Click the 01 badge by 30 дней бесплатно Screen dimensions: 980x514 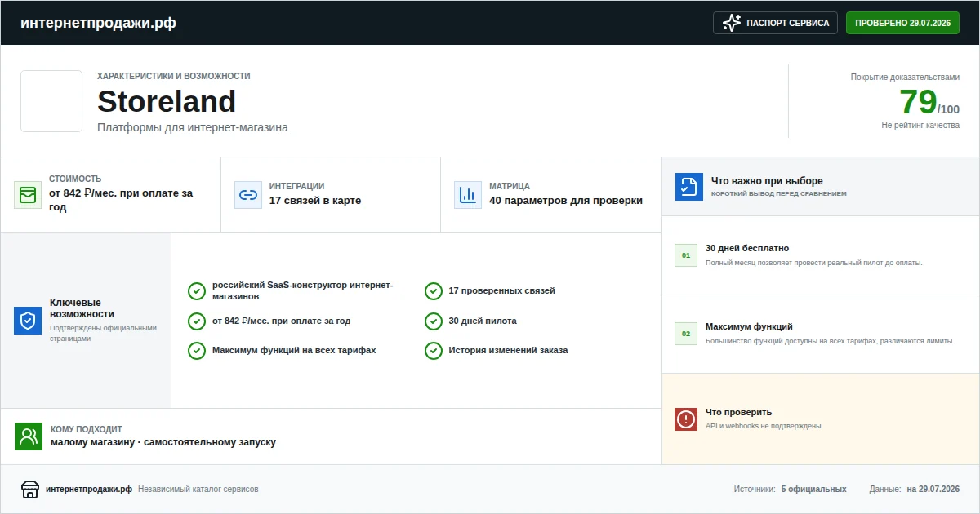(686, 255)
